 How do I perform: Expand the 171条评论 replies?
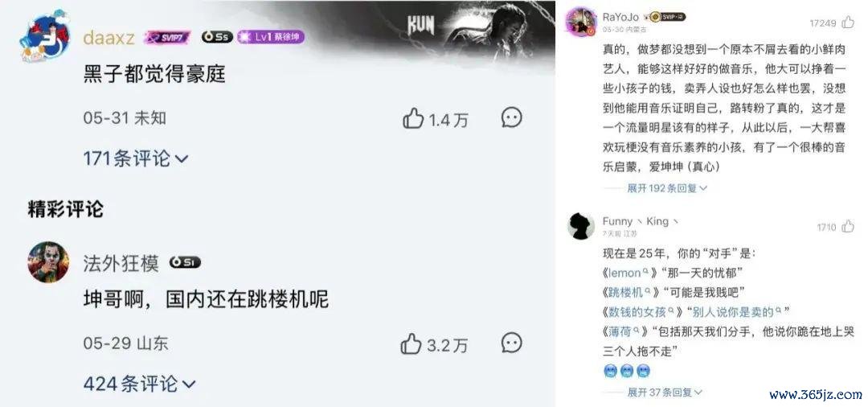click(136, 159)
